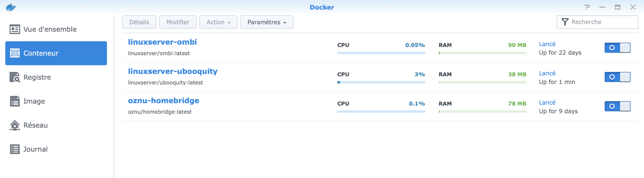
Task: Expand the Action dropdown menu
Action: tap(218, 22)
